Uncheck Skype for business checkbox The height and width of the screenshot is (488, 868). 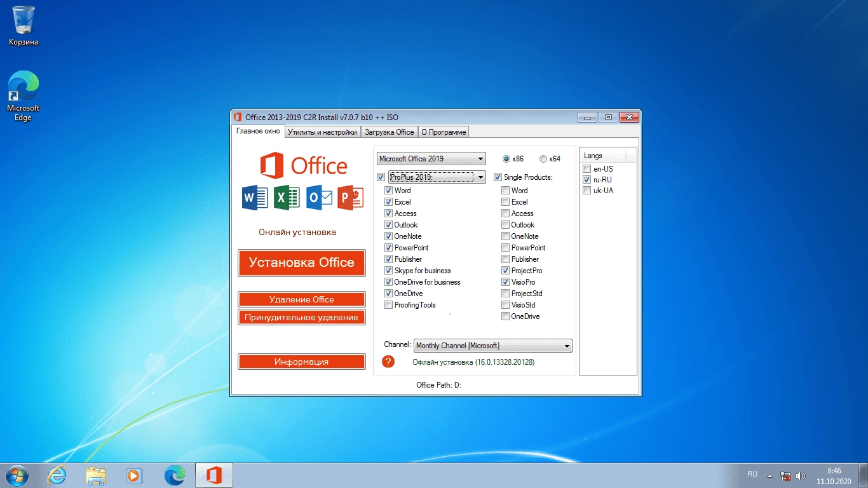click(388, 271)
